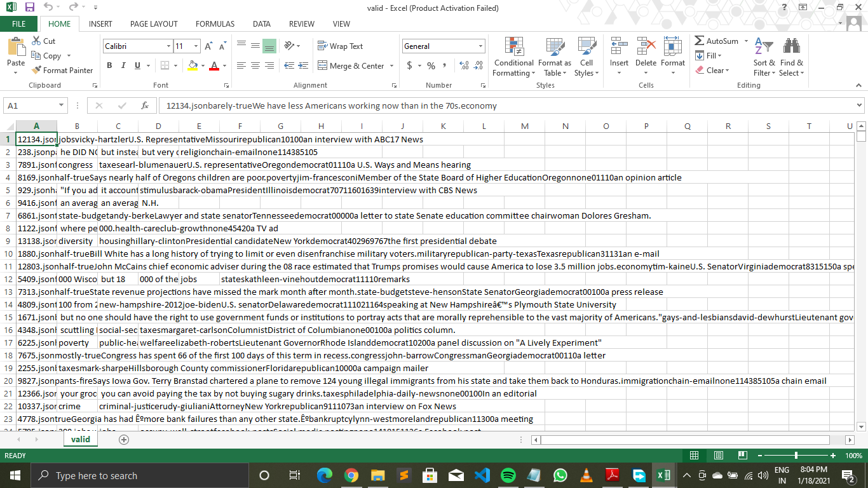868x488 pixels.
Task: Center the cell text horizontally
Action: pyautogui.click(x=255, y=65)
